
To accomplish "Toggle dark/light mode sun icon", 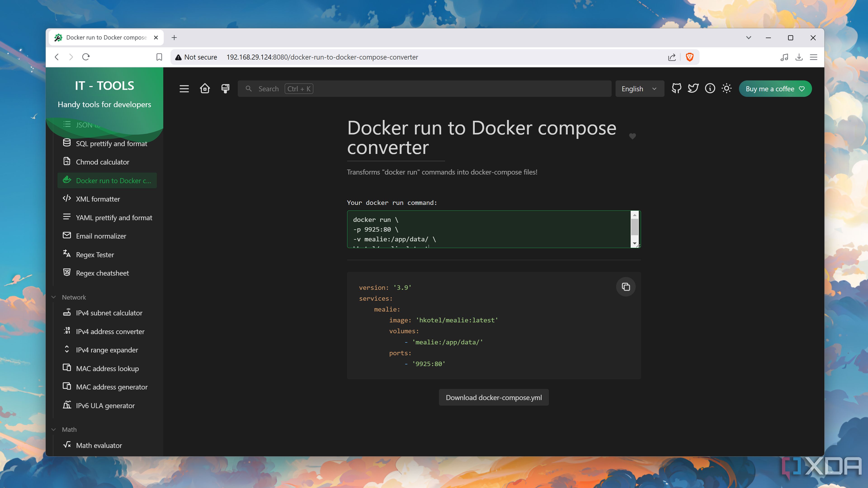I will point(726,89).
